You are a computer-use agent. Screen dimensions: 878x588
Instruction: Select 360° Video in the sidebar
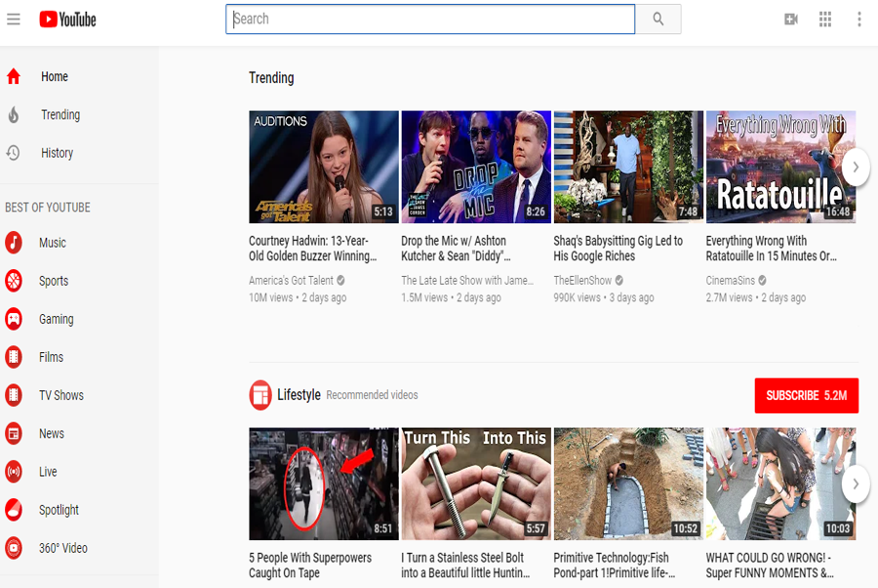point(63,548)
